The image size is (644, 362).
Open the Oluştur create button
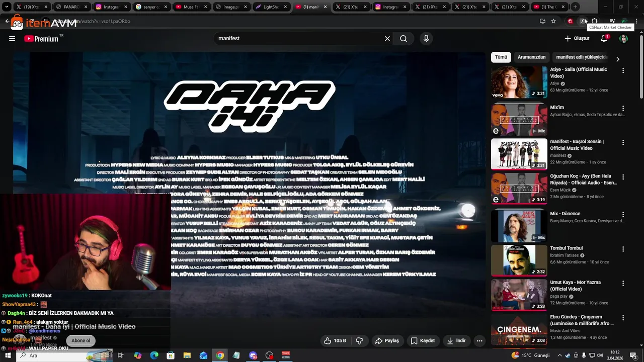[x=577, y=39]
